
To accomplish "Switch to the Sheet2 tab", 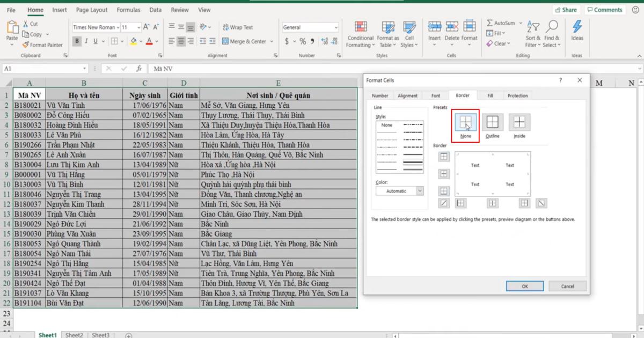I will (x=74, y=334).
